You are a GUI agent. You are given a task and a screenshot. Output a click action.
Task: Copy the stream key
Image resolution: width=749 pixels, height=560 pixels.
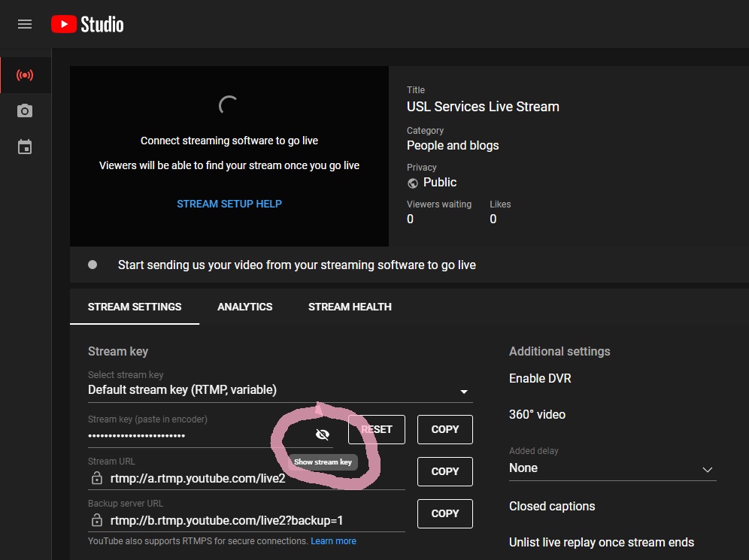coord(445,429)
